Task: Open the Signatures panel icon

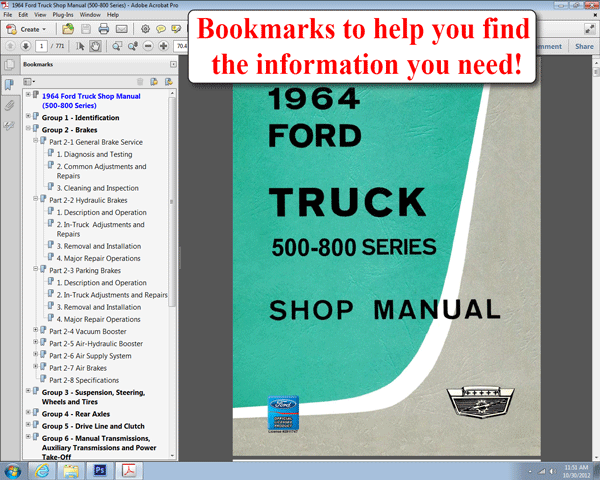Action: pos(9,126)
